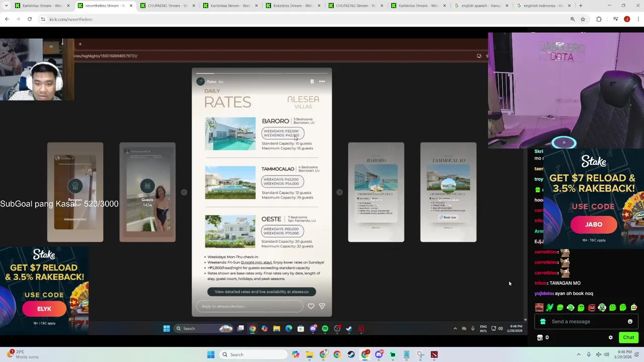Go back to the previous page
Screen dimensions: 644x362
pyautogui.click(x=7, y=19)
